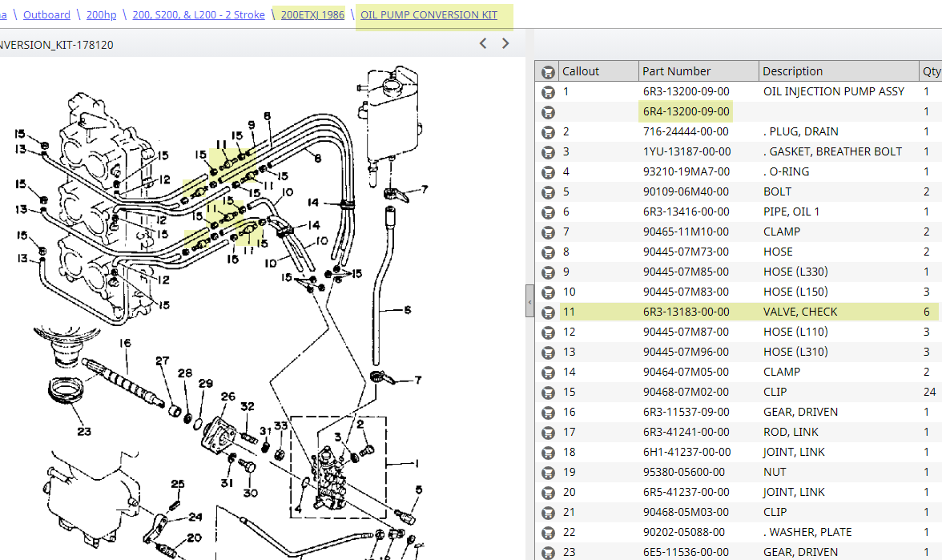Screen dimensions: 942x560
Task: Add HOSE (L150) to cart
Action: click(x=547, y=292)
